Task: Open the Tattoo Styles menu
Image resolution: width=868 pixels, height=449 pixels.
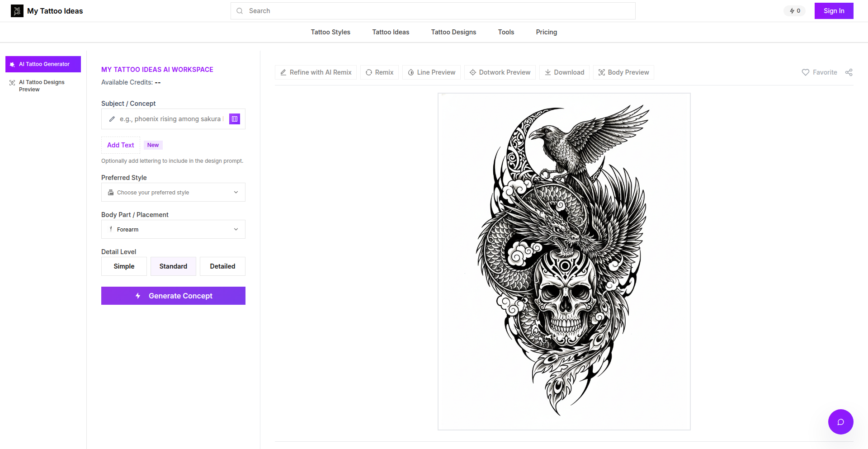Action: click(x=330, y=32)
